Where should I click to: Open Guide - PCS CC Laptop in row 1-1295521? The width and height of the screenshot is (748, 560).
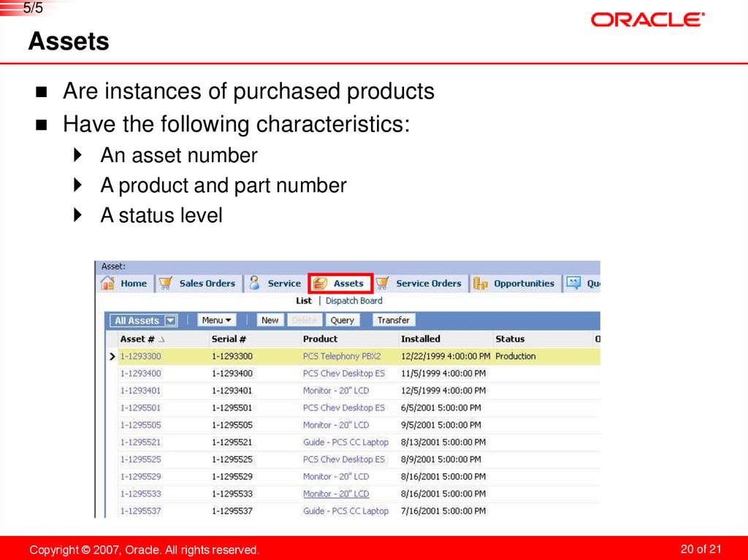[346, 442]
